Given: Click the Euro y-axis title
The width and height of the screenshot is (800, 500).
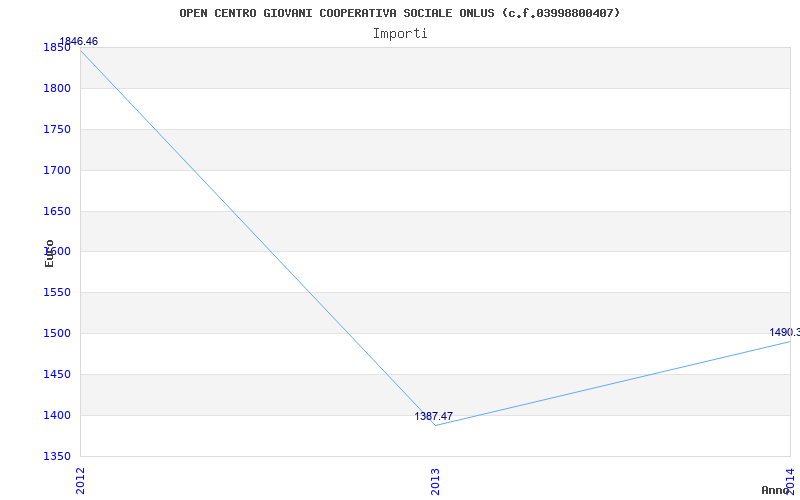Looking at the screenshot, I should (x=49, y=253).
